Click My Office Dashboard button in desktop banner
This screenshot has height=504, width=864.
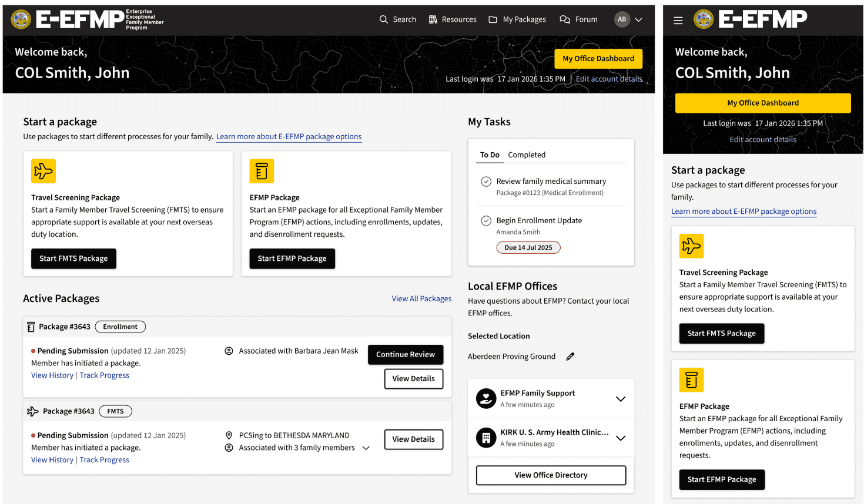[598, 59]
